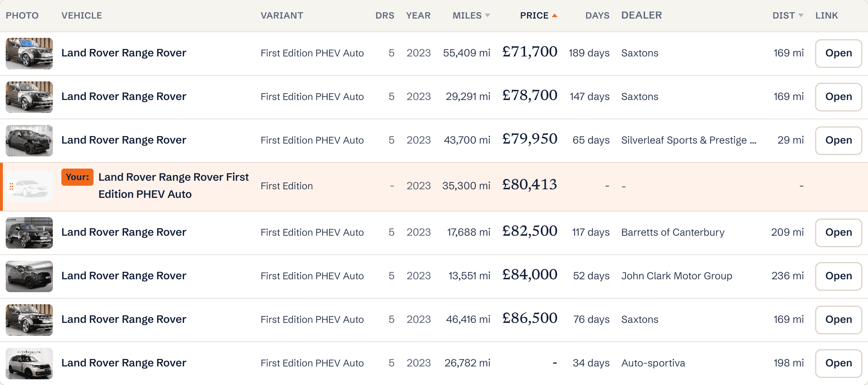View photo of the 55,409 mi Range Rover
This screenshot has height=385, width=868.
click(29, 53)
